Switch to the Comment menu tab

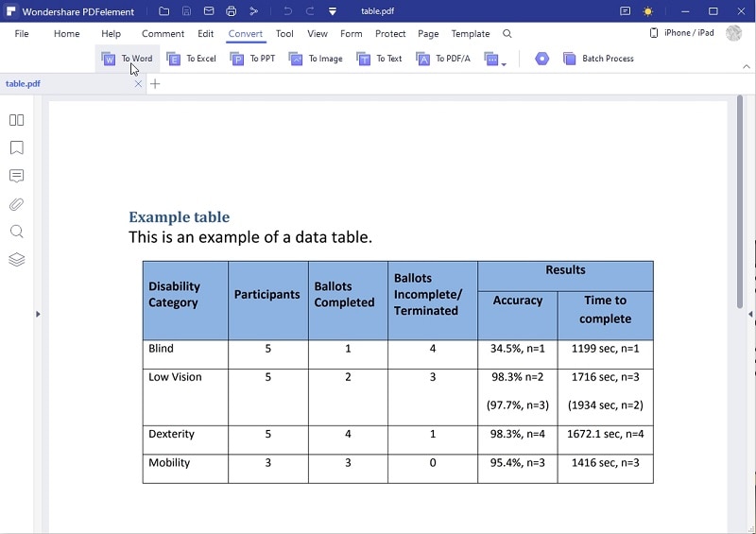coord(163,34)
